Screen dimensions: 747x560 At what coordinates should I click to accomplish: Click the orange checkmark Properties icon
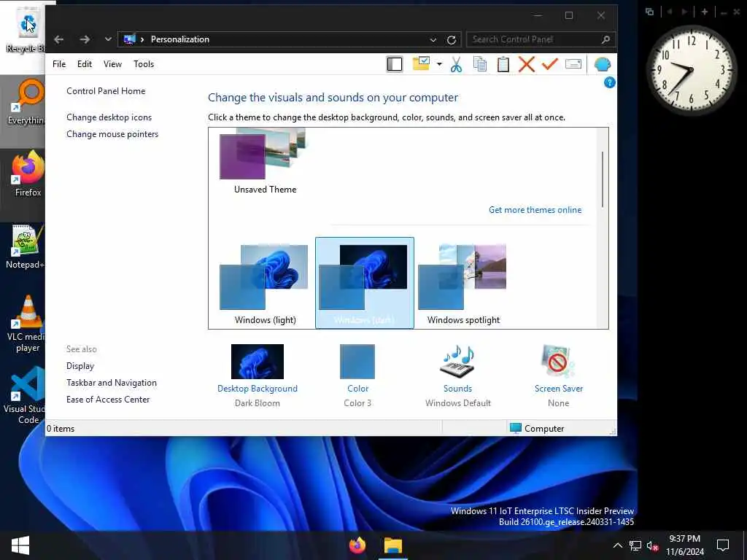[x=550, y=64]
